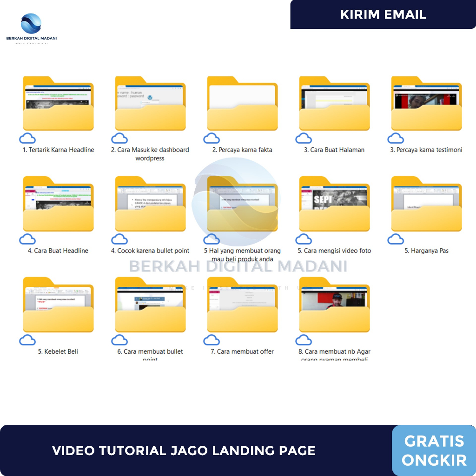Open the Cara mengisi video foto folder

pyautogui.click(x=334, y=205)
